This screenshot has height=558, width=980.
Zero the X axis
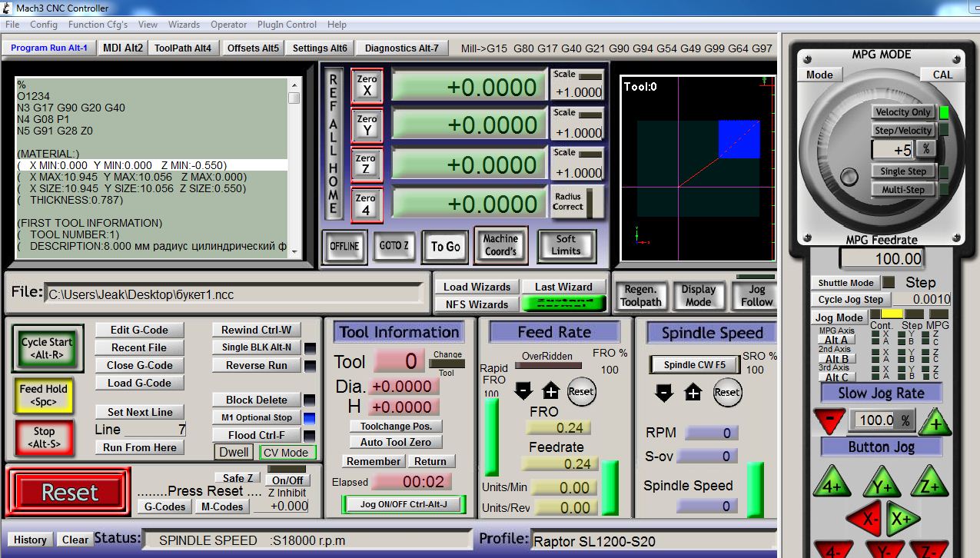[367, 86]
